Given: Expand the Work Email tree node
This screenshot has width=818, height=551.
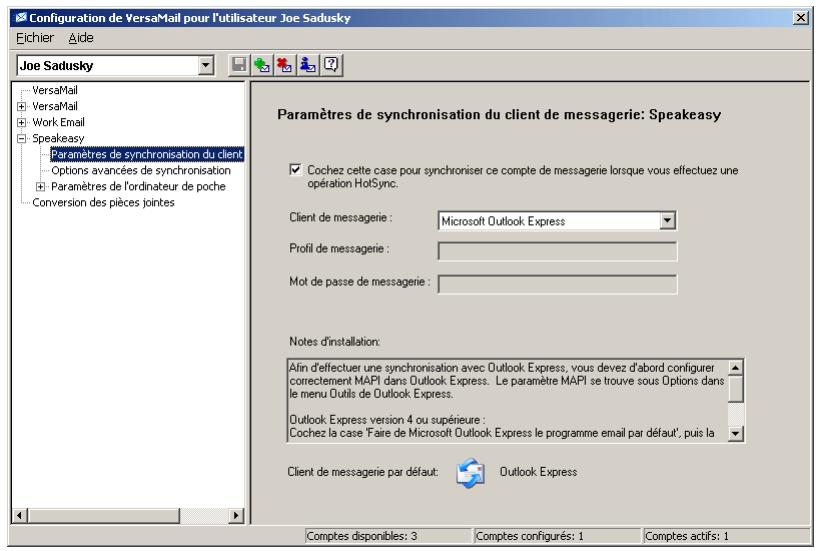Looking at the screenshot, I should point(21,123).
